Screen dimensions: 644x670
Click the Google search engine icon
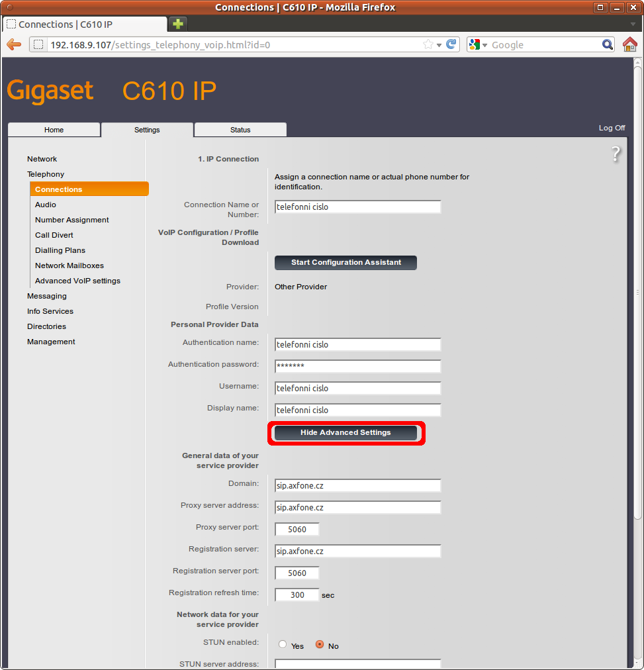474,44
